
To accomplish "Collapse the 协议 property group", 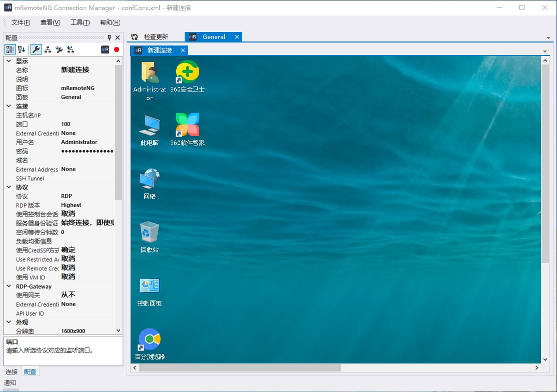I will point(9,187).
